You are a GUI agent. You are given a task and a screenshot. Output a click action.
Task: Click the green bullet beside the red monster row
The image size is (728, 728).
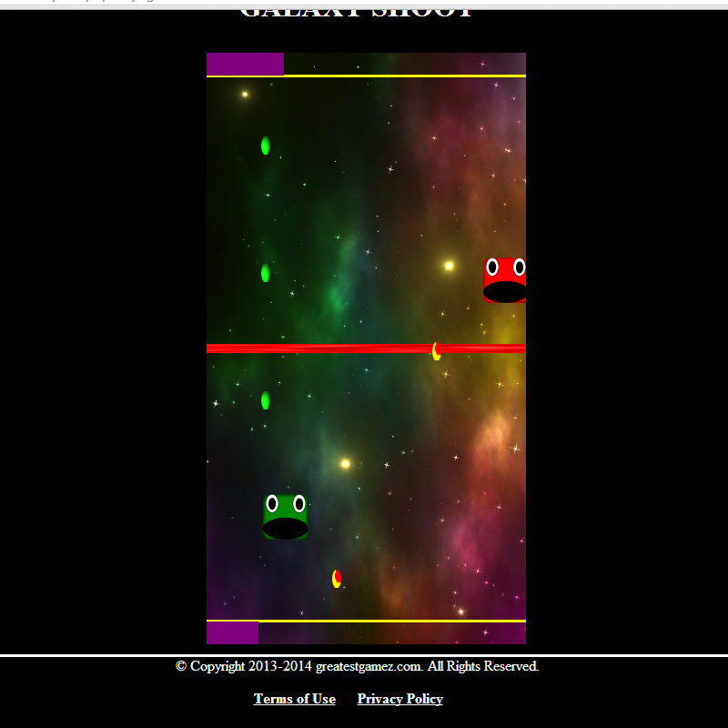(x=266, y=273)
